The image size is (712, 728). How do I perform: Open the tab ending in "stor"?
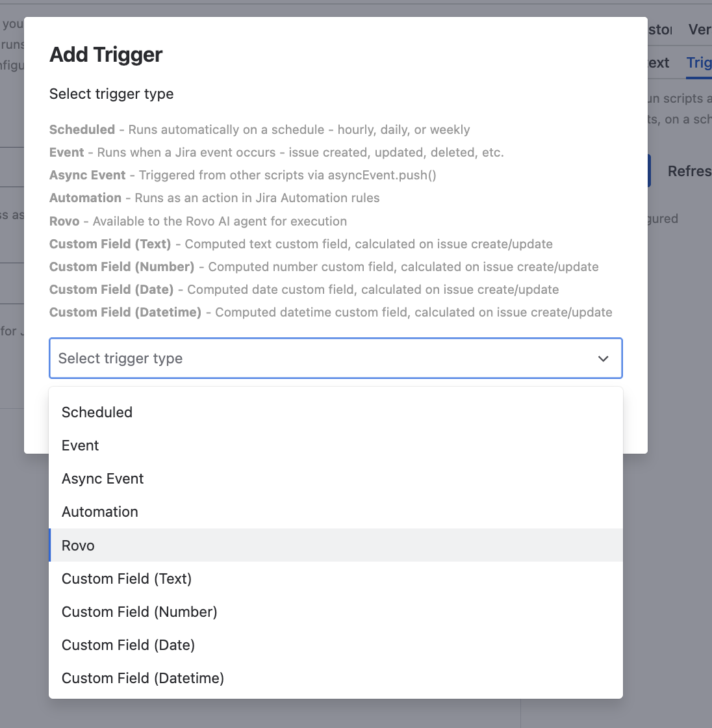point(660,30)
